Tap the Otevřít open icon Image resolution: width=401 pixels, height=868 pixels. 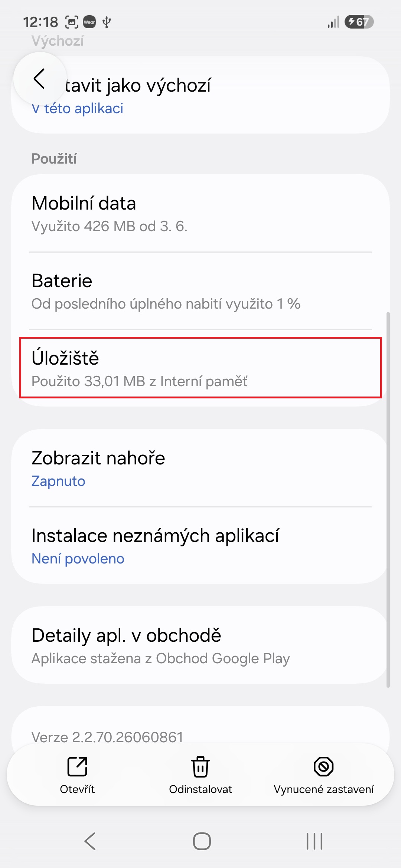(77, 766)
